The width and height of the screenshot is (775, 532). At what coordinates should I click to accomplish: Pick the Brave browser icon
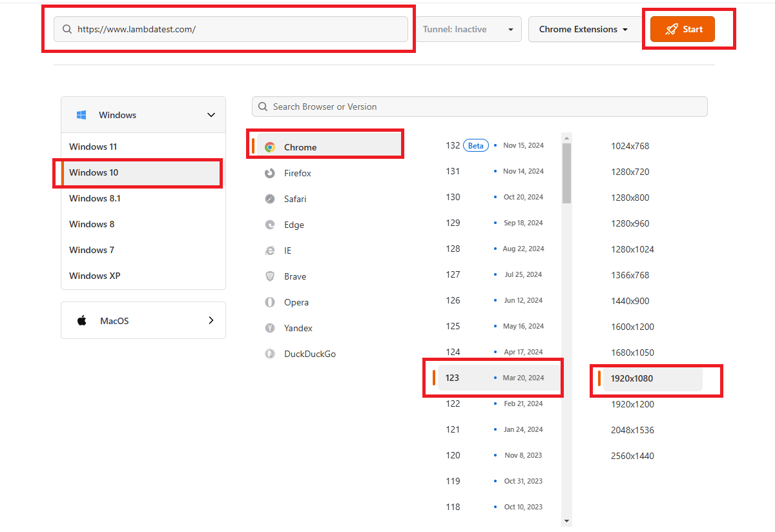pyautogui.click(x=270, y=276)
